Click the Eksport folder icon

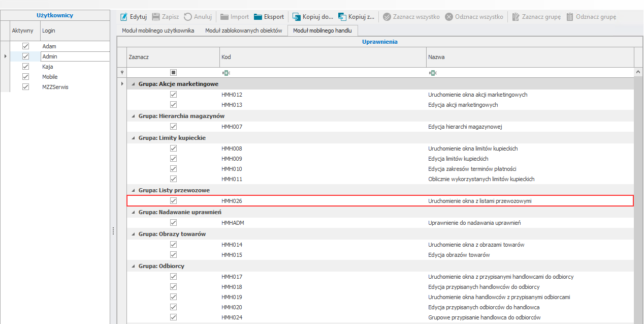pos(258,17)
